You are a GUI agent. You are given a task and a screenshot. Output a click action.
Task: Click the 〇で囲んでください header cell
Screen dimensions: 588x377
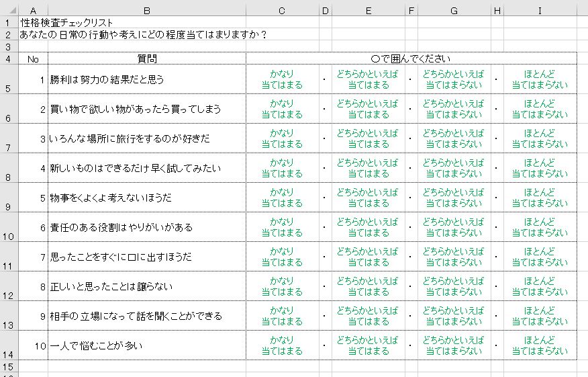pyautogui.click(x=411, y=58)
